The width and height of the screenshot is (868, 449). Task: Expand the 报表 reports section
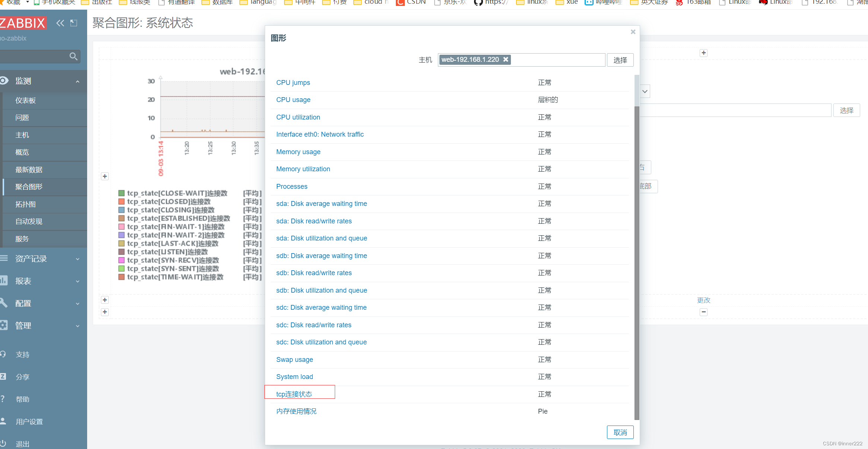click(x=44, y=281)
